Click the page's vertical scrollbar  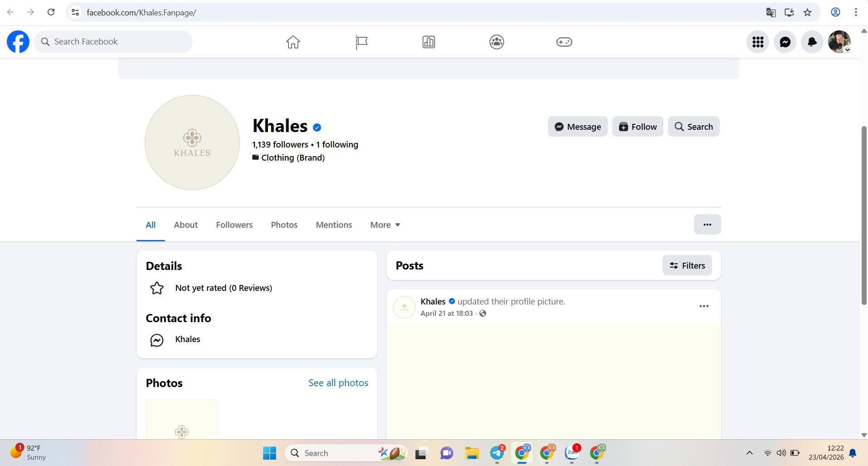[864, 216]
